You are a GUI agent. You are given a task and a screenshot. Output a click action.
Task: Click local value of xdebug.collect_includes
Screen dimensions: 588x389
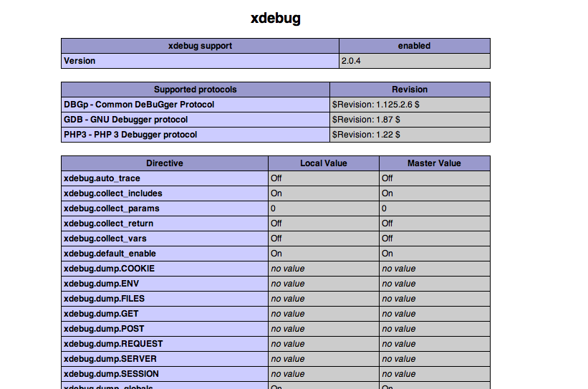coord(324,193)
